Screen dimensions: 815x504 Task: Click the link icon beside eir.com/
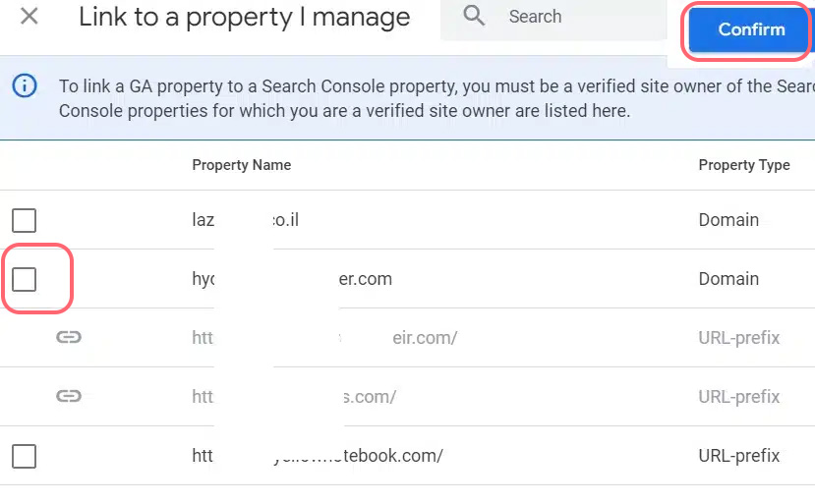[69, 338]
